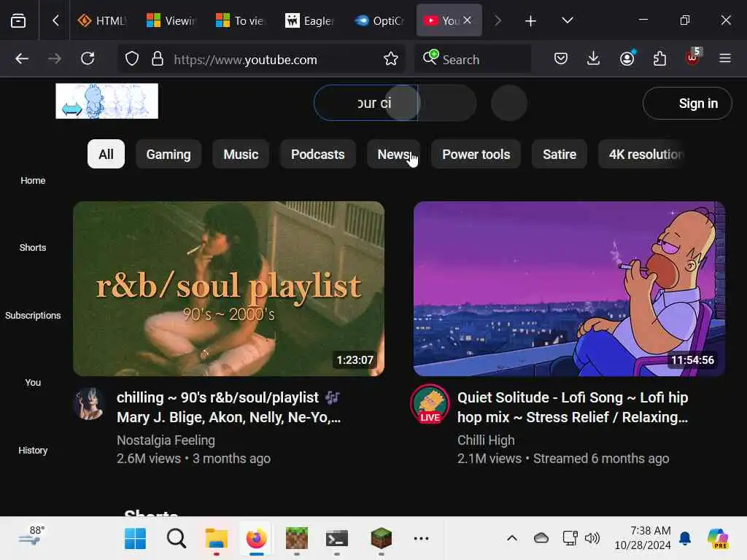This screenshot has height=560, width=747.
Task: Go forward with browser forward arrow
Action: coord(55,58)
